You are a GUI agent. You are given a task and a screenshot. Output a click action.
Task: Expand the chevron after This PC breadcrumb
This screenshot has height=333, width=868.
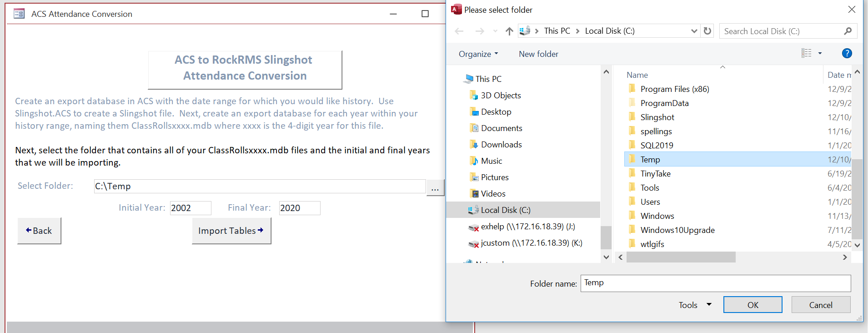click(x=577, y=31)
